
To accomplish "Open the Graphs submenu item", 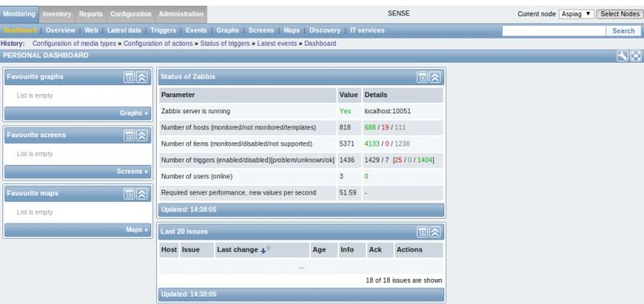I will click(x=228, y=31).
